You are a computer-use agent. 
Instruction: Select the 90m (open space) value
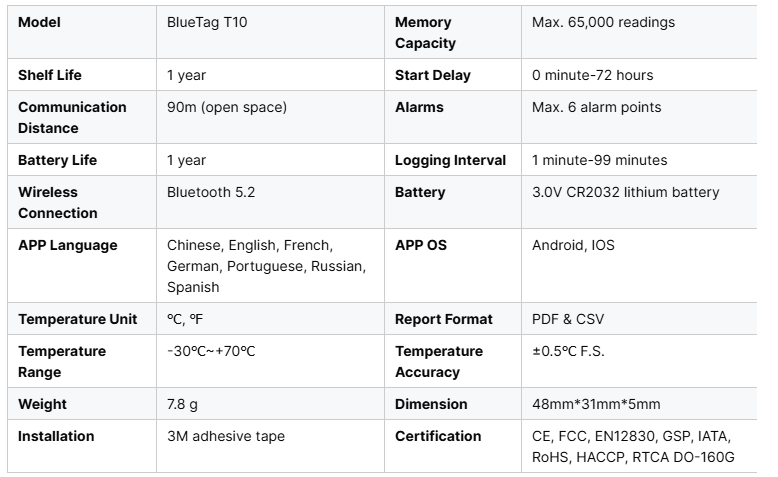226,107
